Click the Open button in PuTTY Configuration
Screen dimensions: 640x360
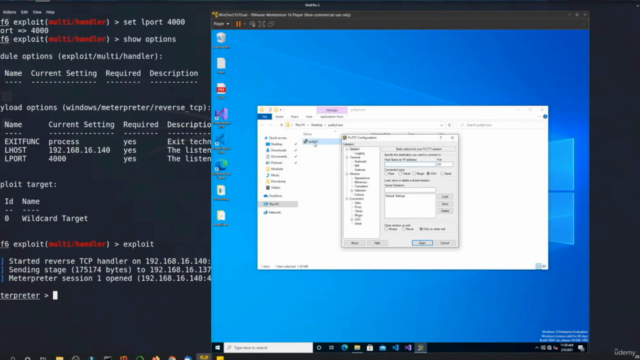[422, 243]
